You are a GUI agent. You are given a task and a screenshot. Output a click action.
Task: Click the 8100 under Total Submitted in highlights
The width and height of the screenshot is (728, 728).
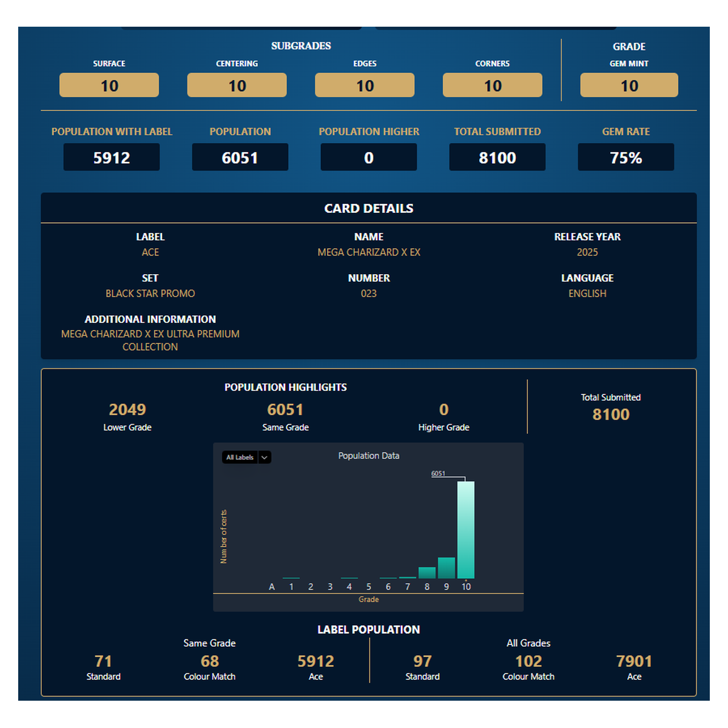(x=611, y=414)
